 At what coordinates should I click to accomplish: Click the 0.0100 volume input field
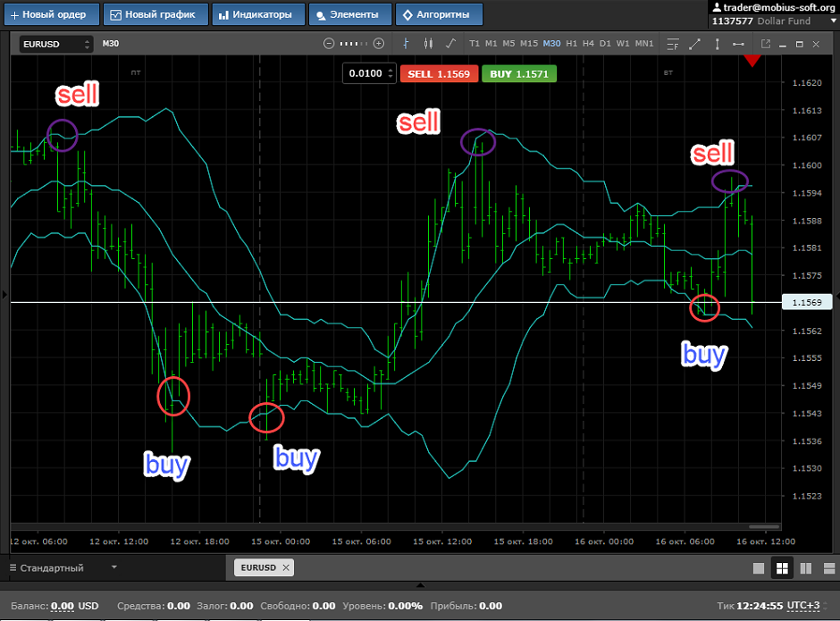(365, 73)
